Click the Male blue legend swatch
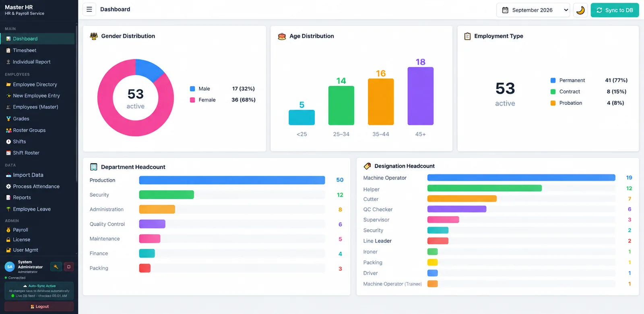 coord(192,89)
